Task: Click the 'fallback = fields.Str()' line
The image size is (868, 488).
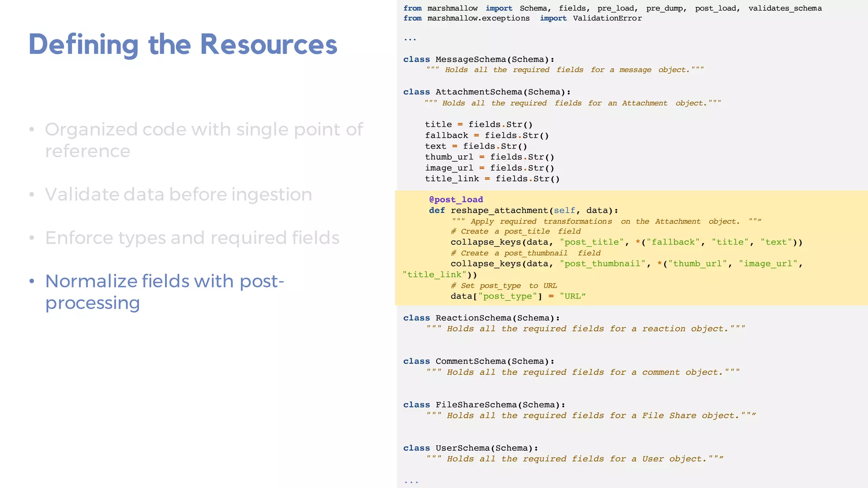Action: pos(487,136)
